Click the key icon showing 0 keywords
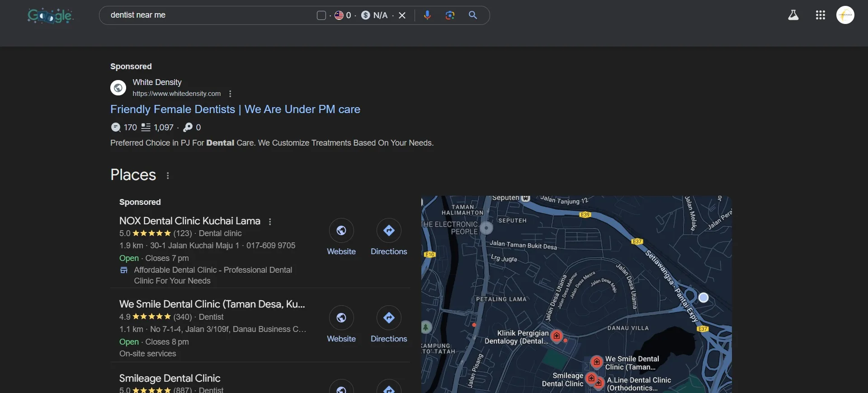The width and height of the screenshot is (868, 393). coord(188,128)
